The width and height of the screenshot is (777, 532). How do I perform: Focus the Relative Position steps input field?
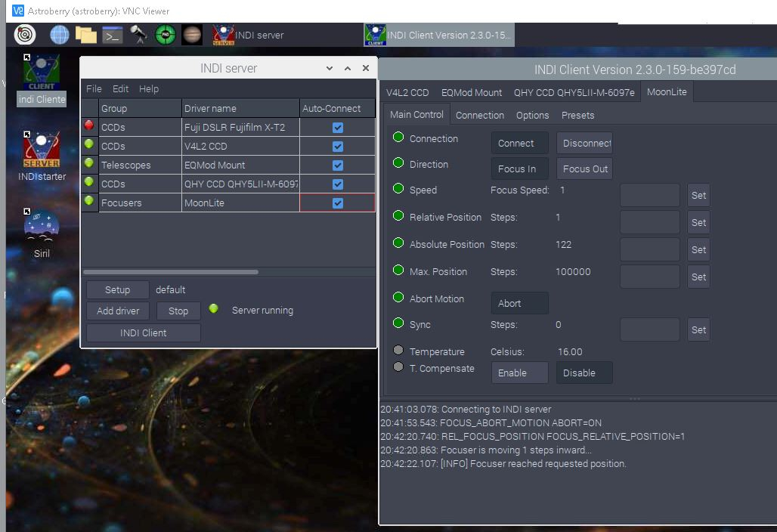(x=650, y=222)
